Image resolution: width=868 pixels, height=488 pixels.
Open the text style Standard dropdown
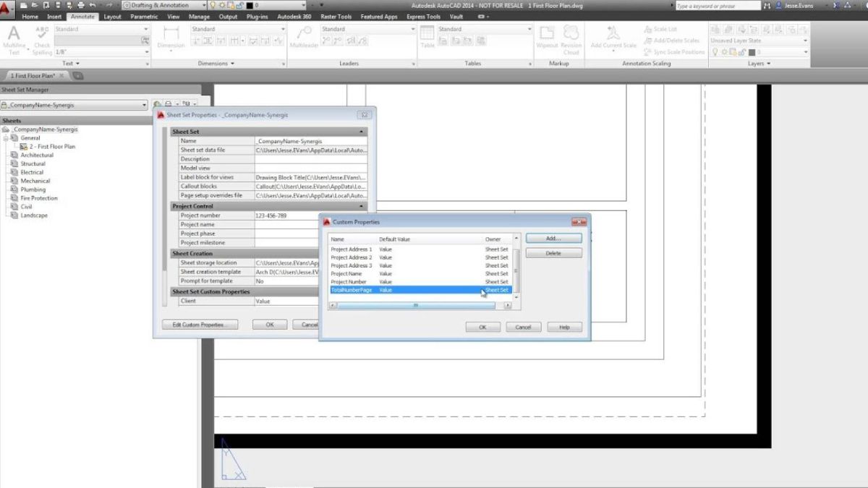[x=102, y=30]
